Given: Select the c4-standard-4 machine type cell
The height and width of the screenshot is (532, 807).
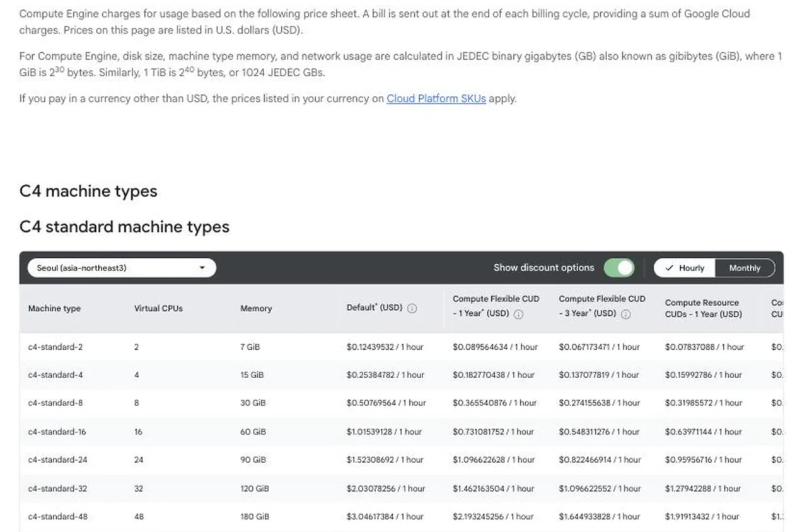Looking at the screenshot, I should point(55,374).
